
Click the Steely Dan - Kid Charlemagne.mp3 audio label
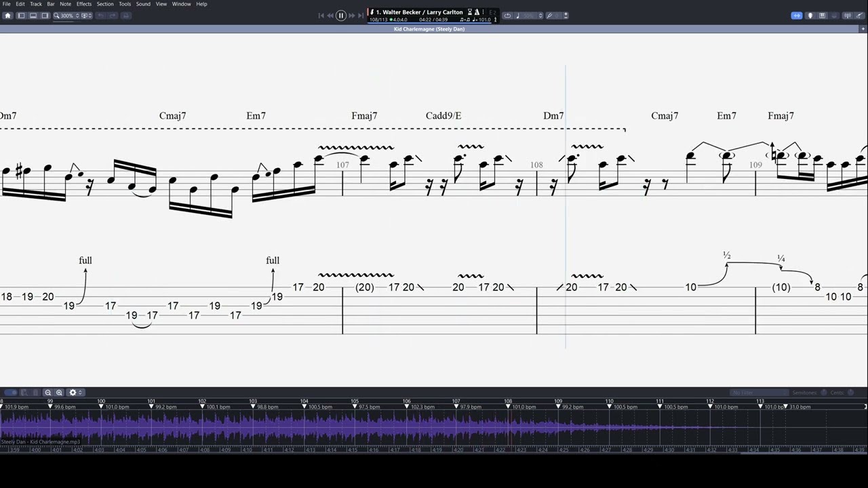(41, 442)
